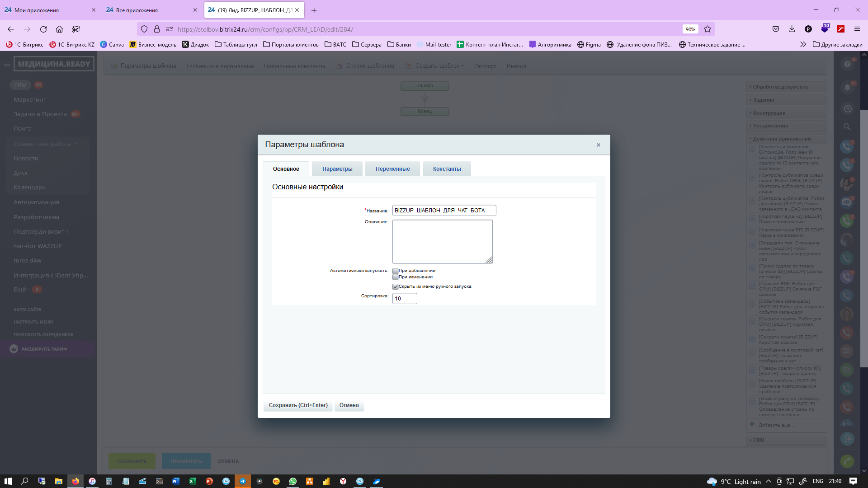
Task: Close the template parameters dialog
Action: (x=598, y=145)
